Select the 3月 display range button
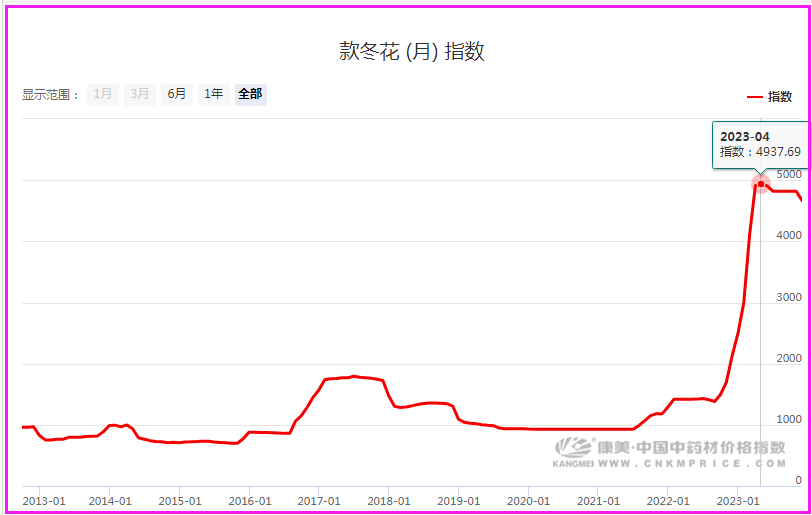 point(140,95)
